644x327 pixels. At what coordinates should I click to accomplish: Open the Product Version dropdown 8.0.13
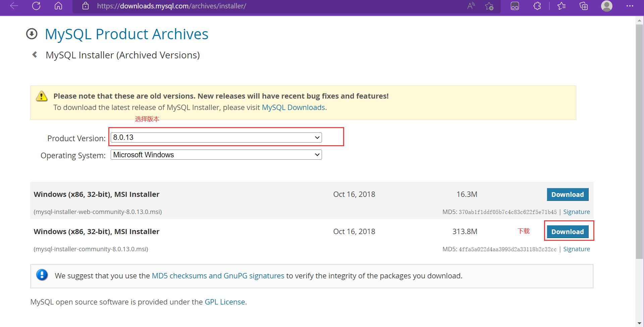point(216,138)
